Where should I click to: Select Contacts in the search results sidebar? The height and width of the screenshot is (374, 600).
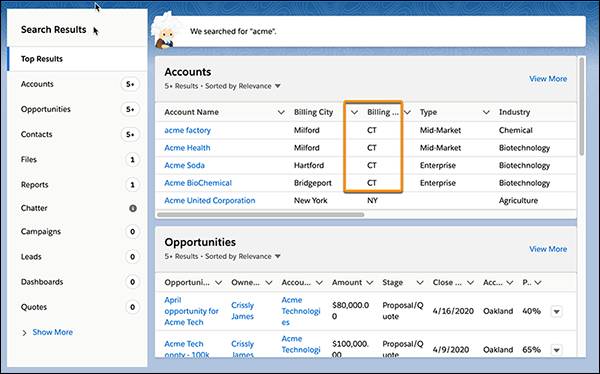point(36,134)
